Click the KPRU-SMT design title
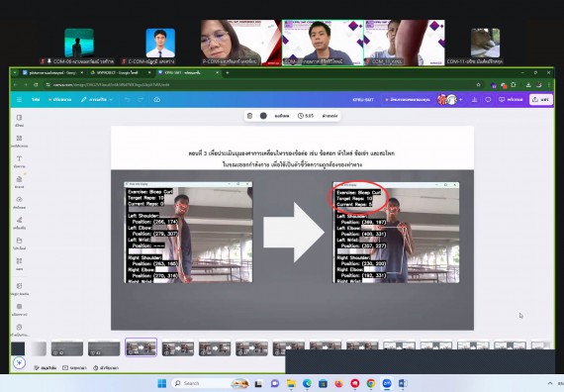This screenshot has width=564, height=392. click(x=363, y=99)
